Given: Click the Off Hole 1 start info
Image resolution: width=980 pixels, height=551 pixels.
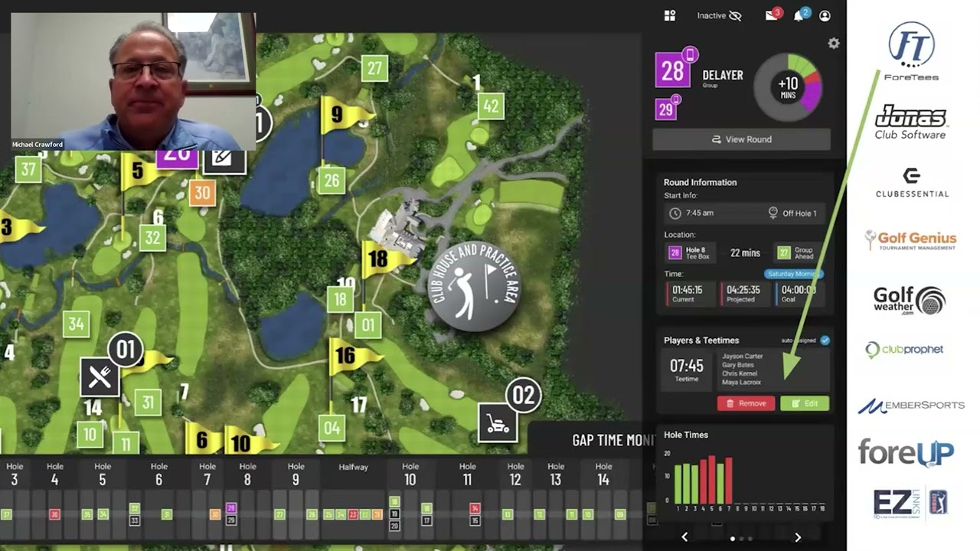Looking at the screenshot, I should [x=792, y=214].
